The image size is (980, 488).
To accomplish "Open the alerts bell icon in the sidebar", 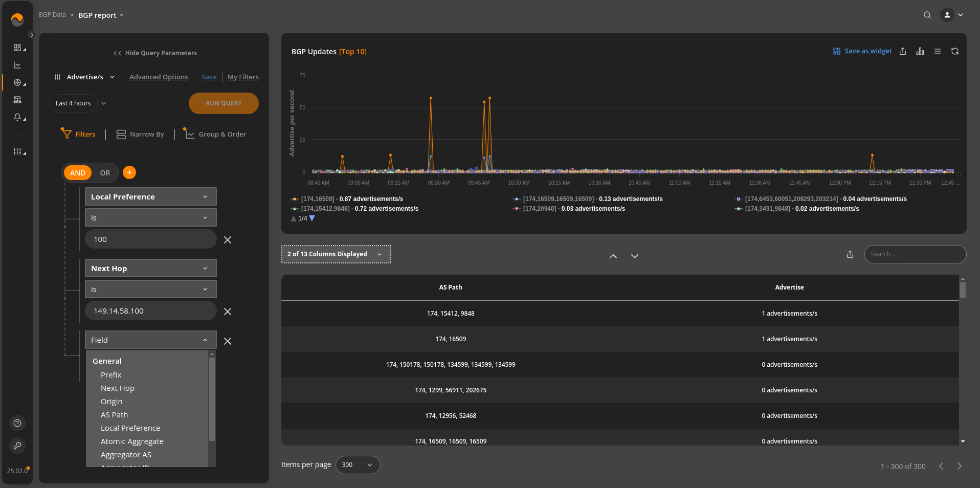I will [x=17, y=117].
